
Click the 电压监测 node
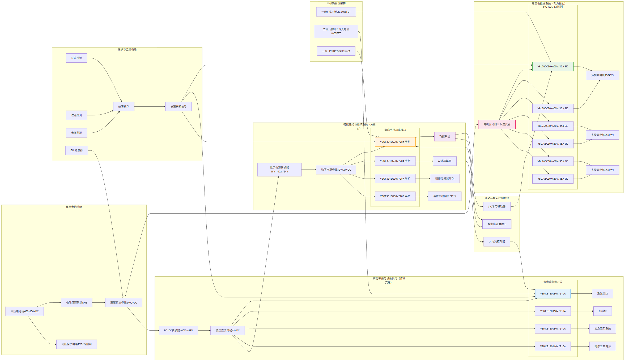tap(76, 133)
